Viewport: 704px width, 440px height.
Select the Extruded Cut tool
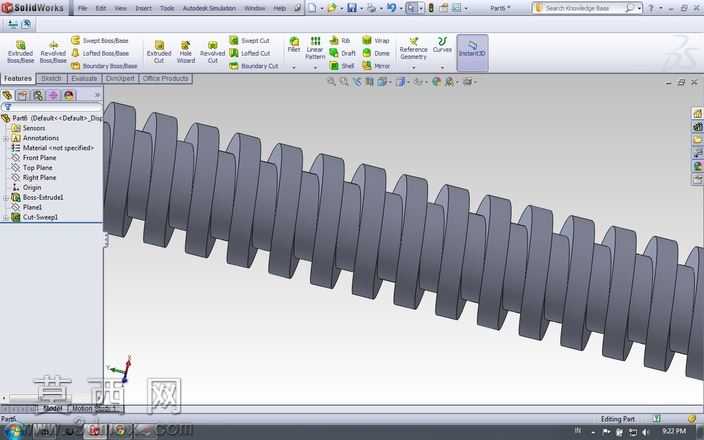point(159,52)
